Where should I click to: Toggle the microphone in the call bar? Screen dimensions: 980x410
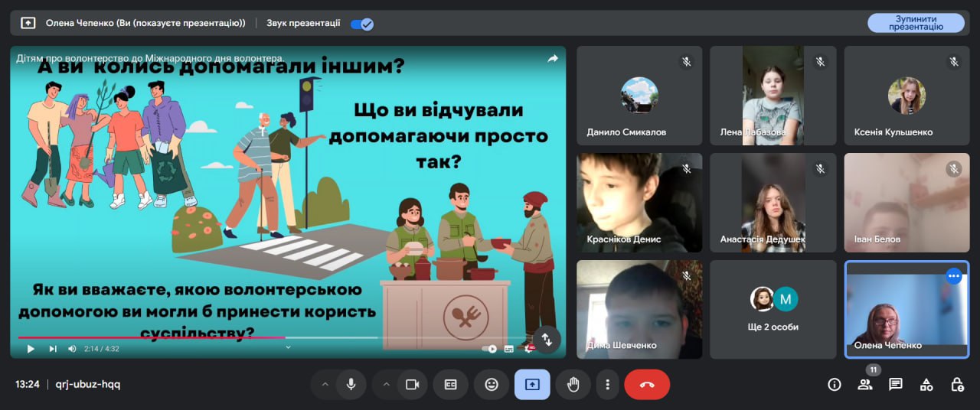351,385
